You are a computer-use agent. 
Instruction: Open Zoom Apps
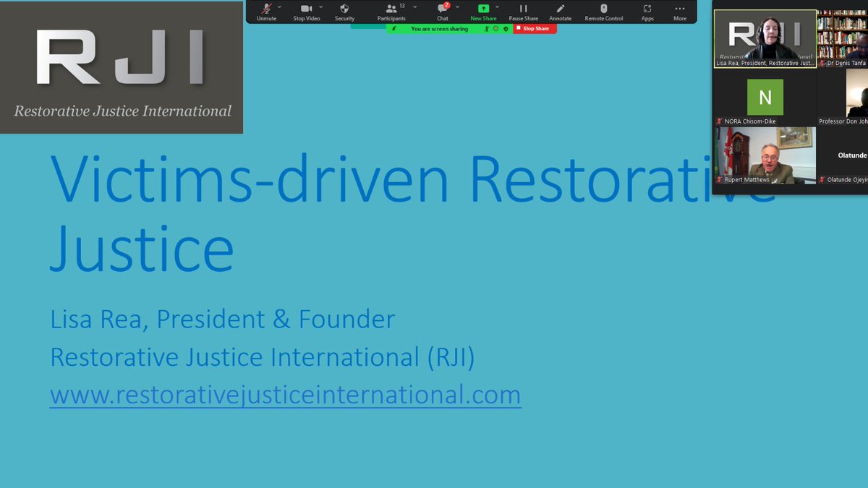pos(647,12)
